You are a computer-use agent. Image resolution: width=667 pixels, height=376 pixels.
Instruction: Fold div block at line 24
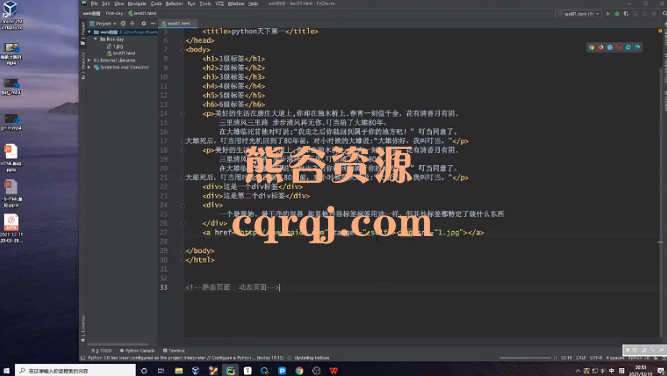click(182, 205)
